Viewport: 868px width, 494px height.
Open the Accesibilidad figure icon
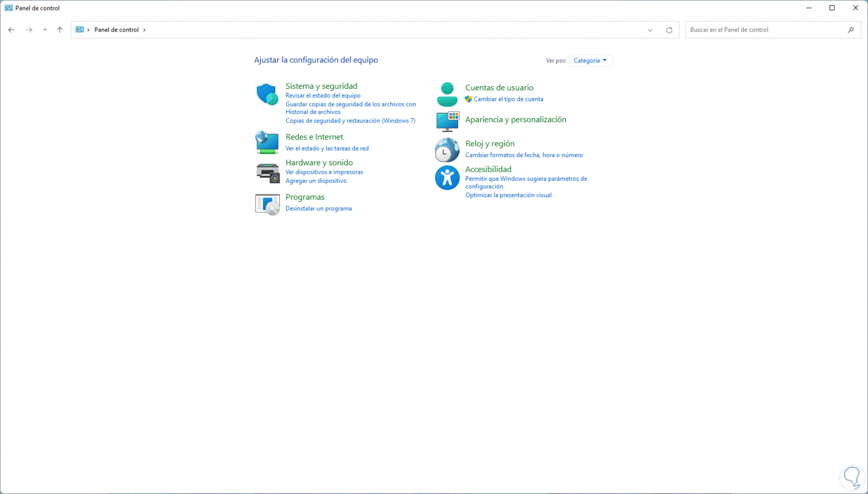(x=447, y=178)
